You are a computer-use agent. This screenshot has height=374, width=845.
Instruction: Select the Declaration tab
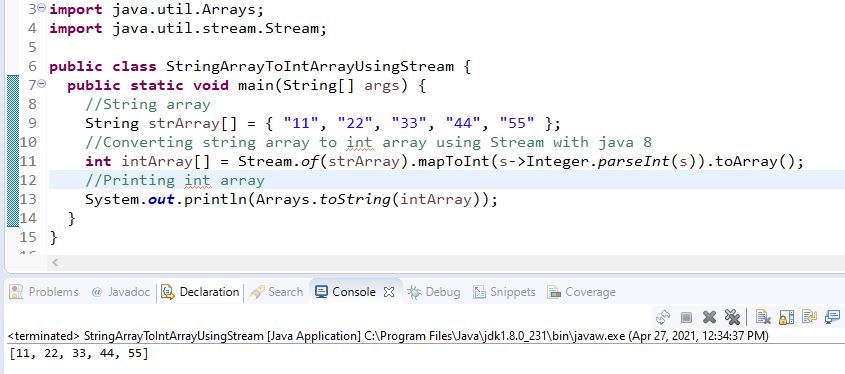(x=200, y=292)
